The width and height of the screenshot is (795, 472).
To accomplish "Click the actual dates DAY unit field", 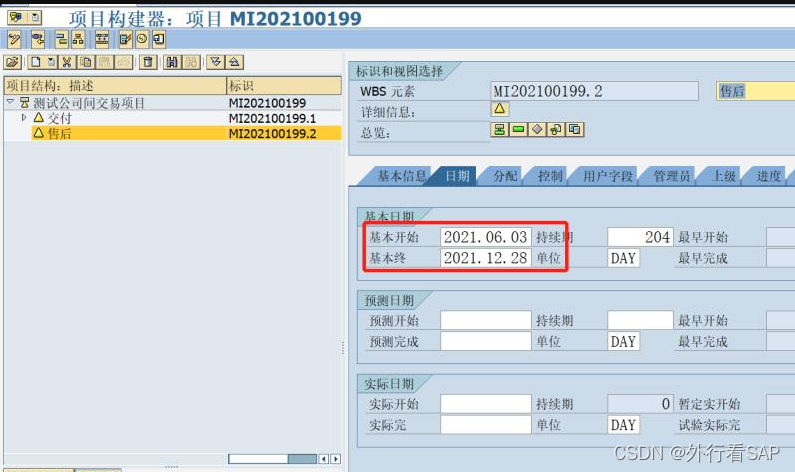I will tap(624, 425).
